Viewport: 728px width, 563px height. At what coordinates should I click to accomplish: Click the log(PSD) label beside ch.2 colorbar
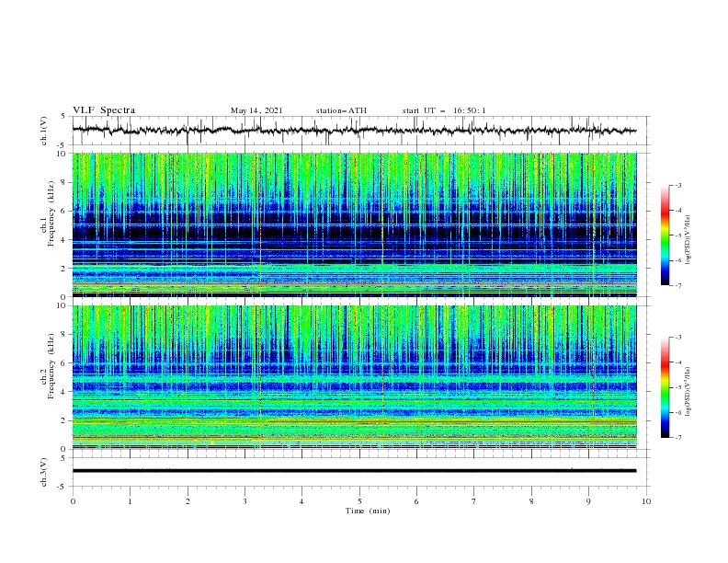[x=688, y=391]
